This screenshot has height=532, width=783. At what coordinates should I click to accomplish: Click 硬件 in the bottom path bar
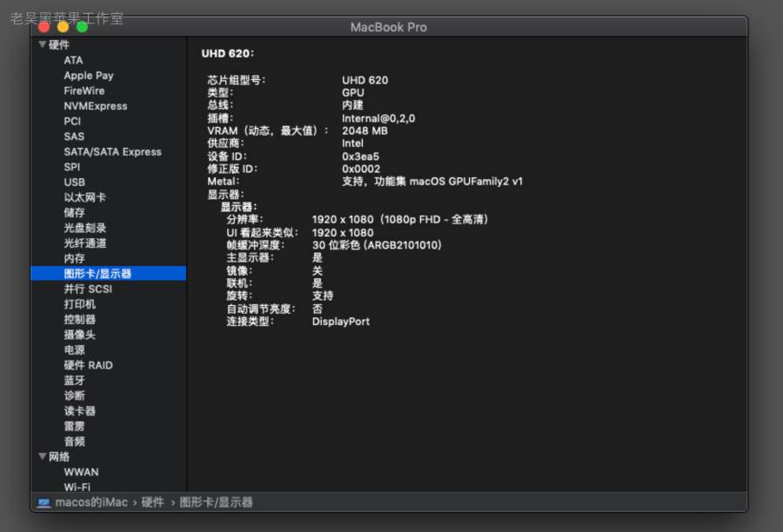coord(152,502)
